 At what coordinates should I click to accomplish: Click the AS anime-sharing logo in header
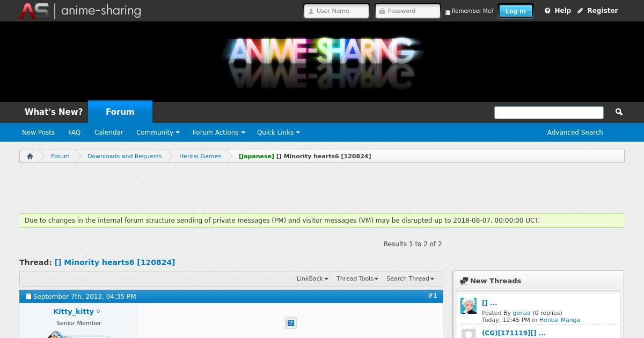[x=80, y=11]
